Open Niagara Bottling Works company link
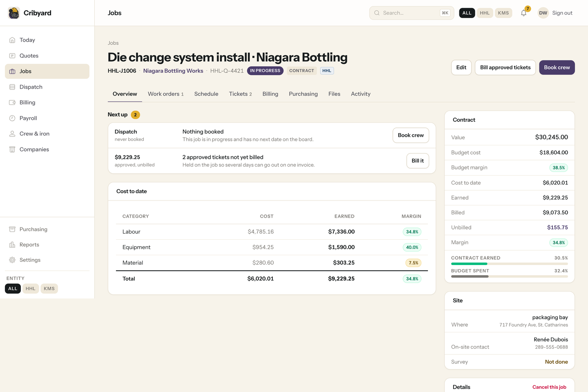Image resolution: width=588 pixels, height=392 pixels. 173,71
